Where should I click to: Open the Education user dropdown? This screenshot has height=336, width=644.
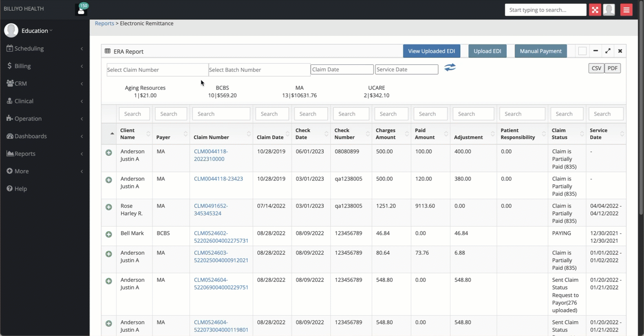[37, 31]
